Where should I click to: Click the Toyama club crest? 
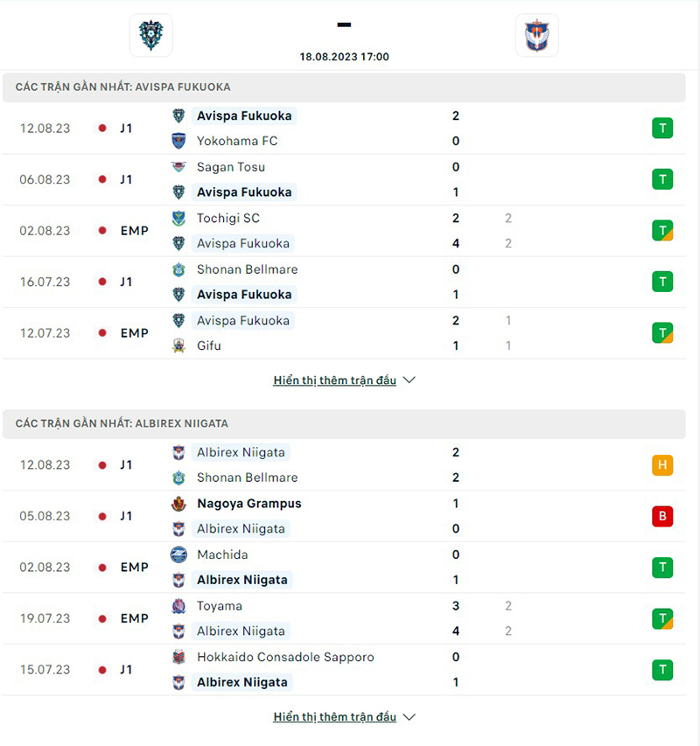coord(180,605)
